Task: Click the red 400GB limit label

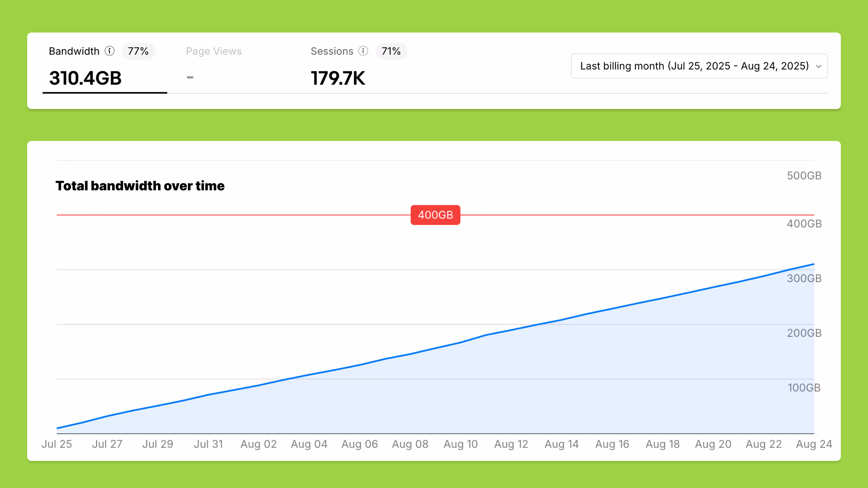Action: click(x=435, y=215)
